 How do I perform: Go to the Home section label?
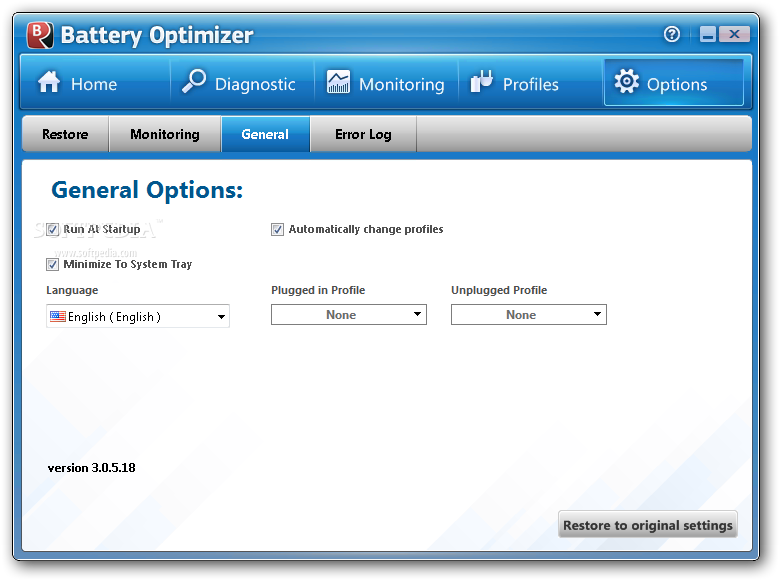point(94,84)
